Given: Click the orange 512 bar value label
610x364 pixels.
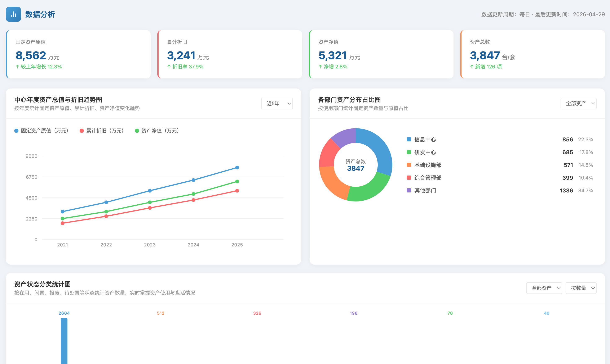Looking at the screenshot, I should (161, 313).
